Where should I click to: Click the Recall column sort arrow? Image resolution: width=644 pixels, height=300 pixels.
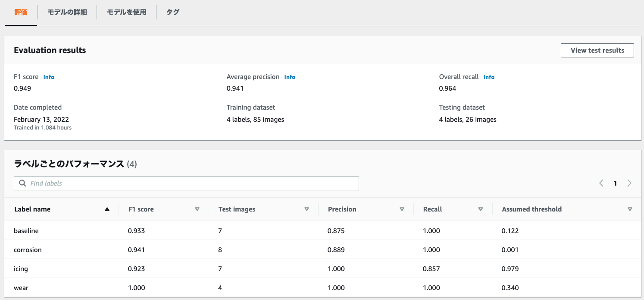pyautogui.click(x=481, y=209)
